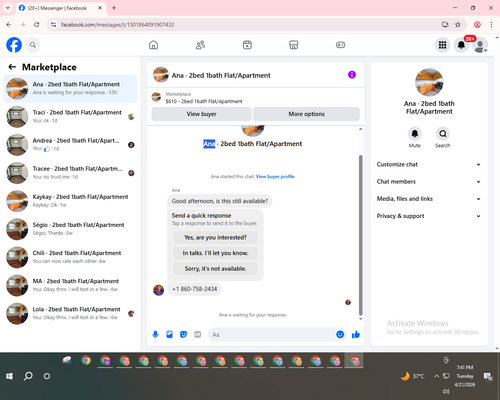500x400 pixels.
Task: Search in conversation via magnifier icon
Action: tap(443, 134)
